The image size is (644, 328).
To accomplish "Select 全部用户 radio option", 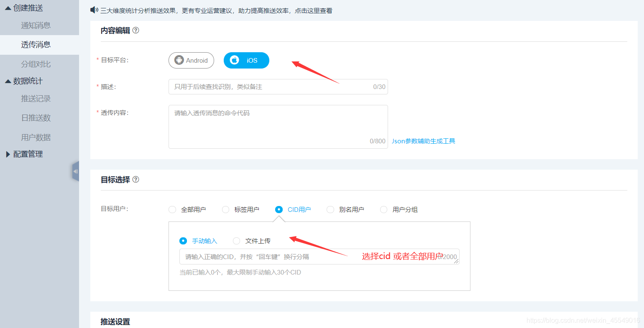I will (x=172, y=209).
